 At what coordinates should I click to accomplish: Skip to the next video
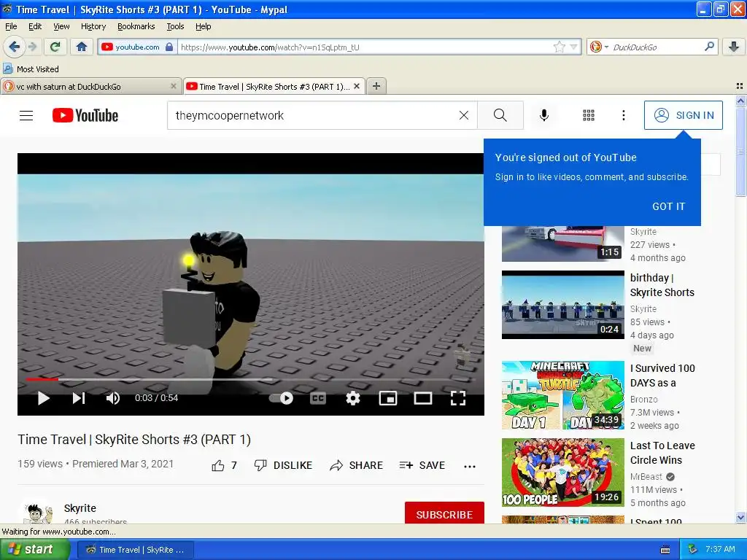[x=79, y=398]
